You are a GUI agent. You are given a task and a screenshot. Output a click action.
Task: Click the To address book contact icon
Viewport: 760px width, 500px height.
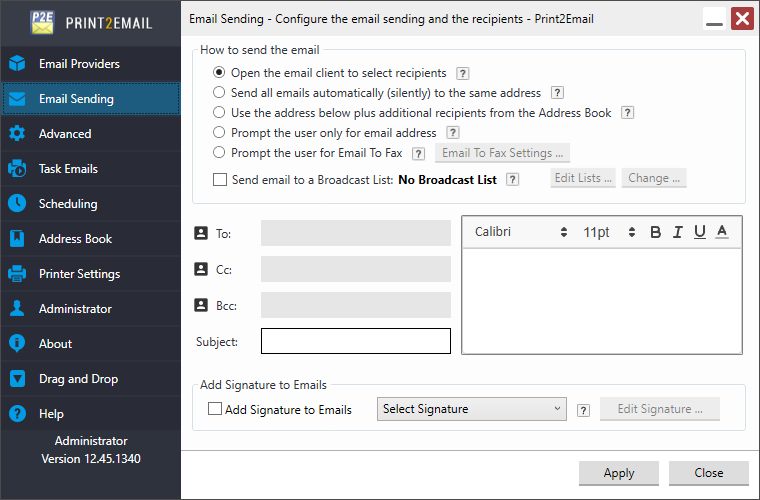coord(200,233)
